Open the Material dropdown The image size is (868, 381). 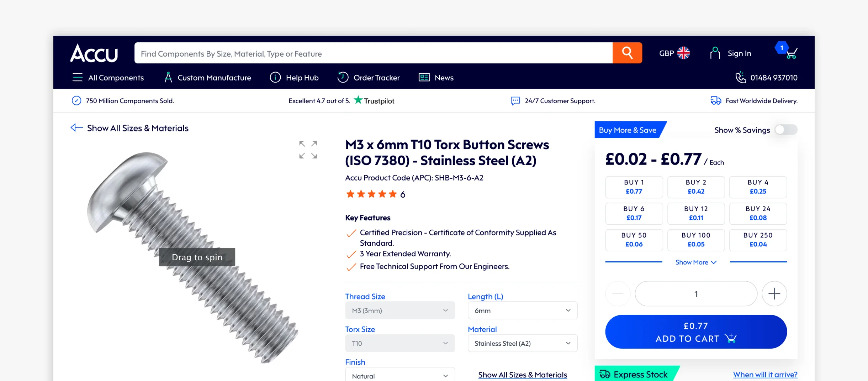(522, 343)
